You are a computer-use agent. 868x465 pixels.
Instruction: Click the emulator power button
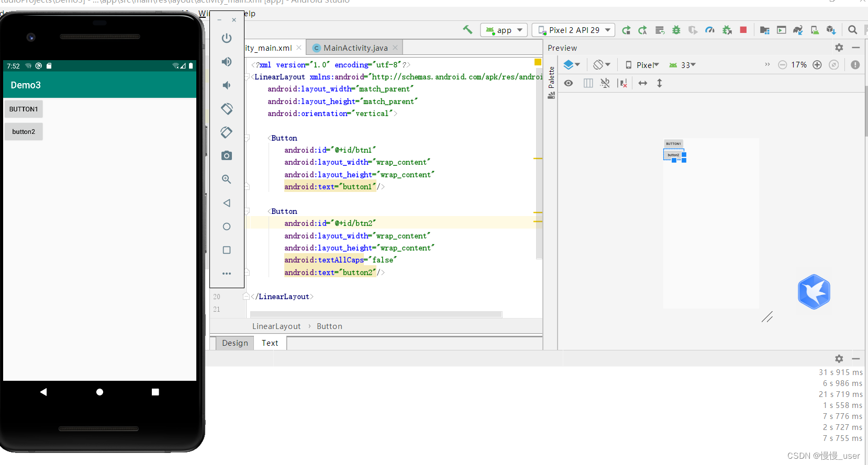point(227,38)
